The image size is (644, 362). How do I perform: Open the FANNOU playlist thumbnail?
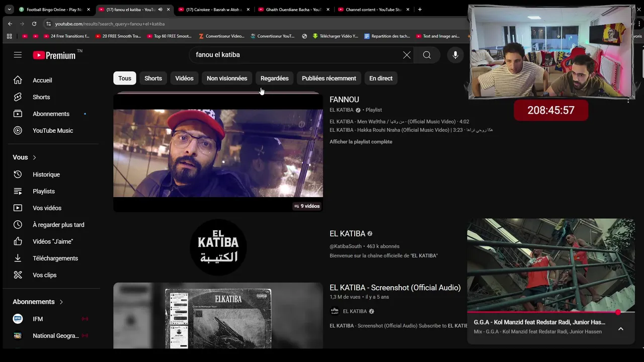(218, 153)
